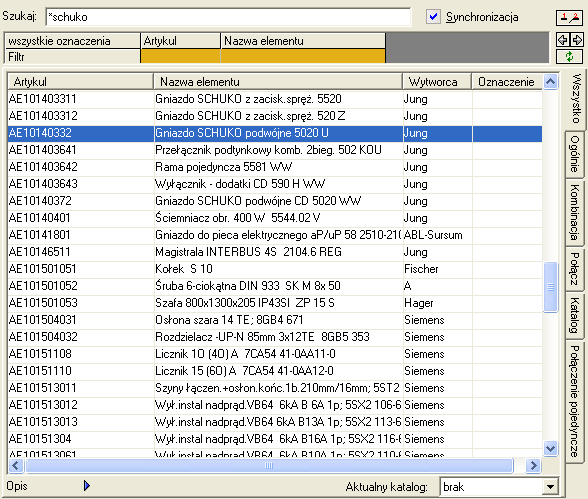The height and width of the screenshot is (499, 588).
Task: Click the yellow Artykul filter cell
Action: 180,56
